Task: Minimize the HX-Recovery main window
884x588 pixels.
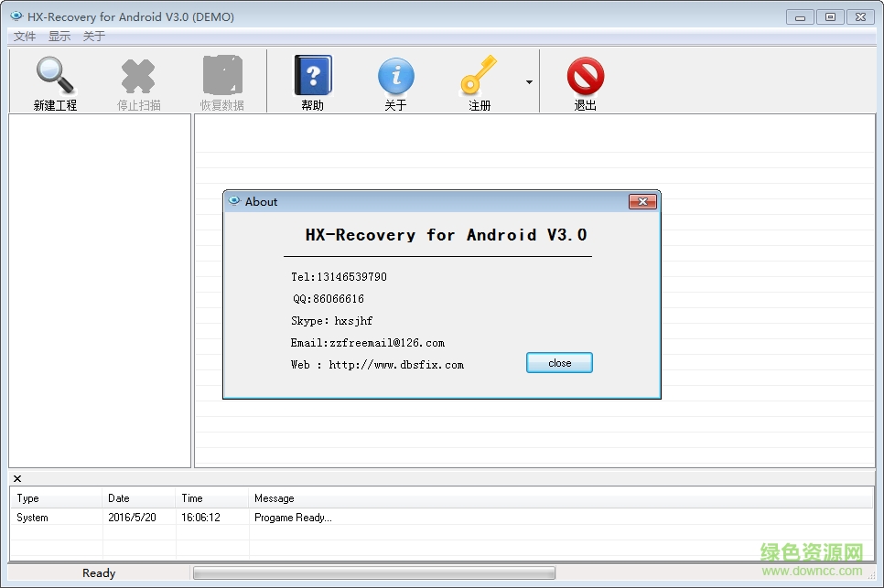Action: point(800,17)
